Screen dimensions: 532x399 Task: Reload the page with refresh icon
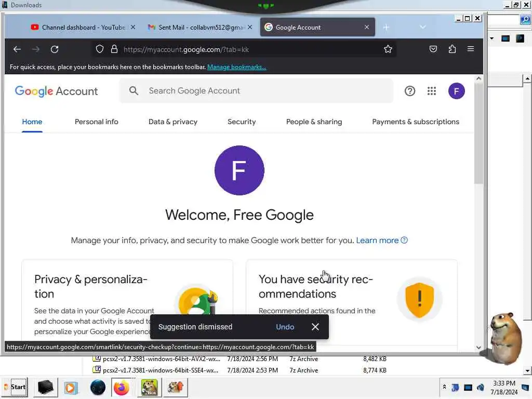[55, 49]
